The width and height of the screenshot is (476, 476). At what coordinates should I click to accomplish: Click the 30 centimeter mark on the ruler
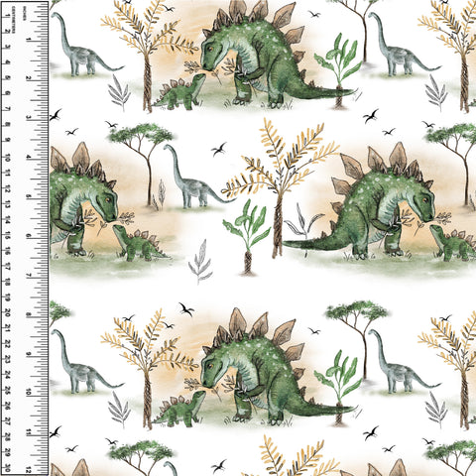coord(8,468)
